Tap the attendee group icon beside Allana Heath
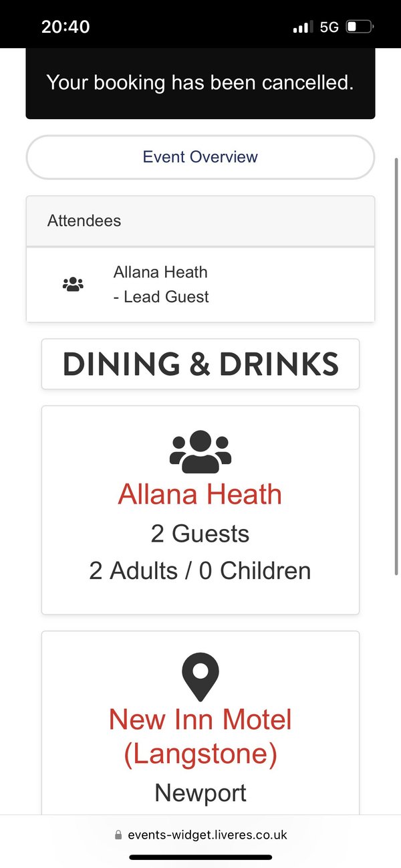 73,284
